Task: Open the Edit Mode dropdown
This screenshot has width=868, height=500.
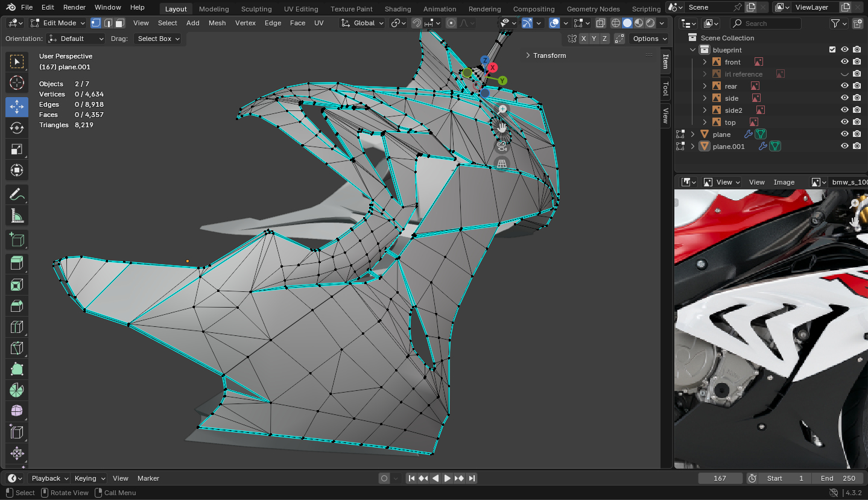Action: (58, 23)
